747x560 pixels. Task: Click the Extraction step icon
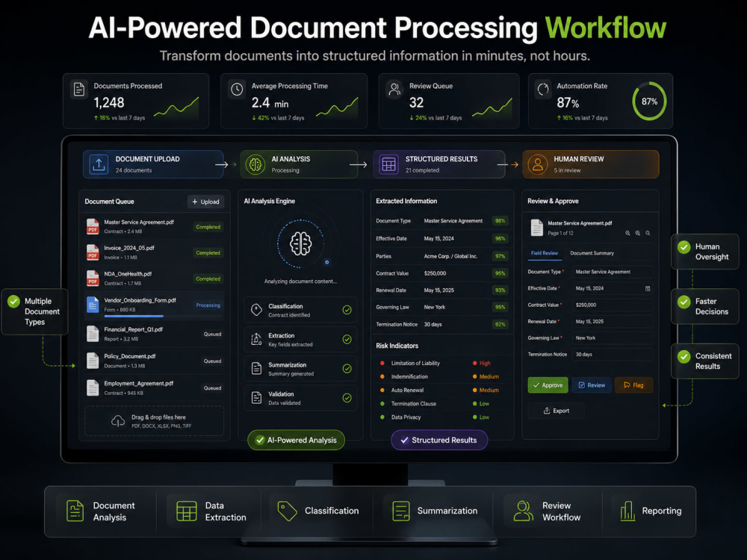[x=256, y=339]
